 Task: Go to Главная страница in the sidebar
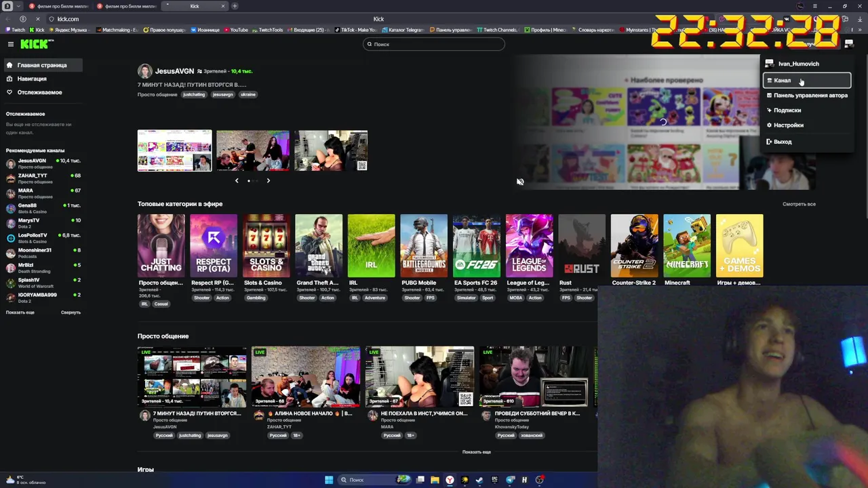(42, 65)
